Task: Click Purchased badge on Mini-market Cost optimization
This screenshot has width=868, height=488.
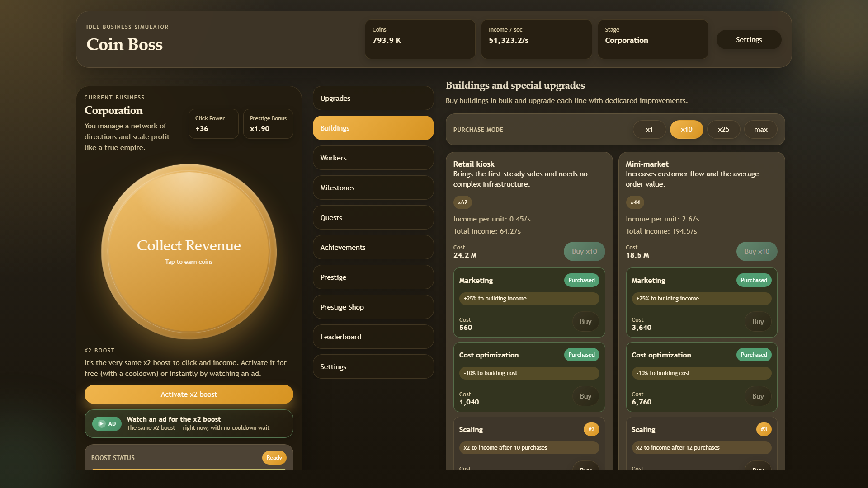Action: pos(754,355)
